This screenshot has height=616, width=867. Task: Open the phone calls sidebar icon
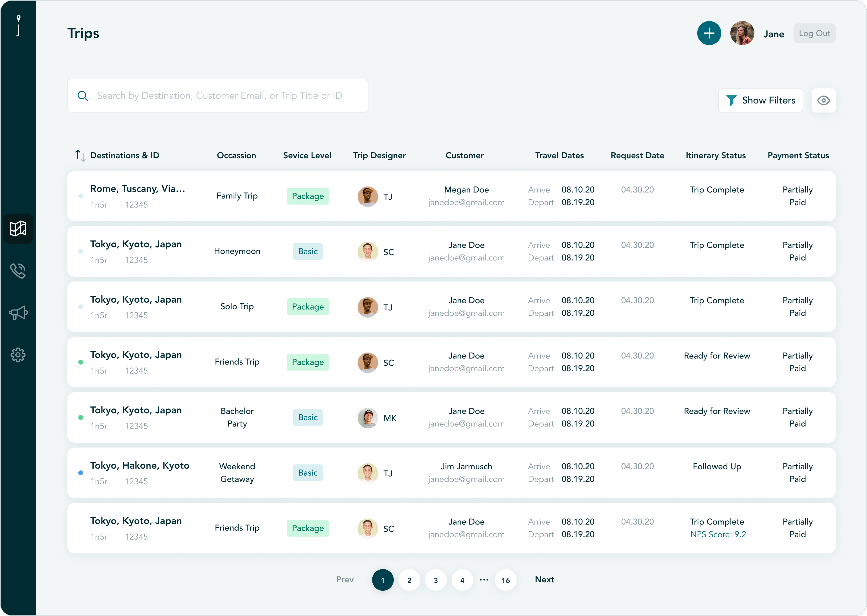point(18,271)
